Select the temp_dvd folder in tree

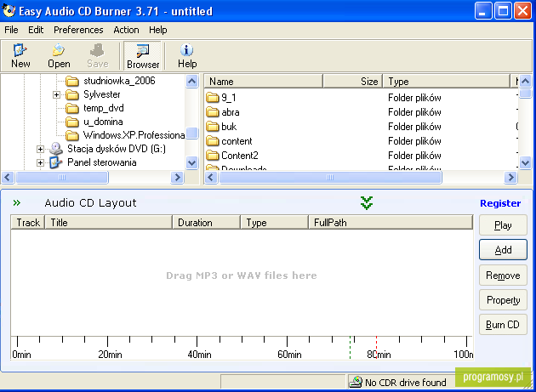tap(104, 108)
